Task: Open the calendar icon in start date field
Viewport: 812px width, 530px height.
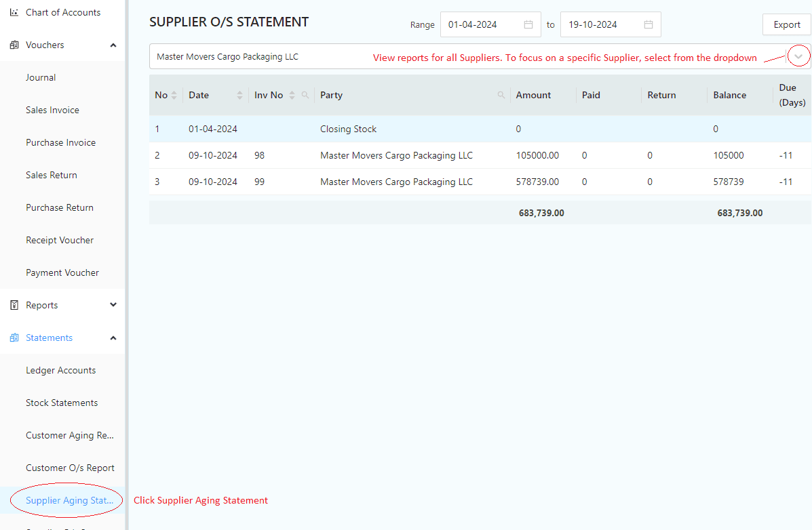Action: (x=528, y=24)
